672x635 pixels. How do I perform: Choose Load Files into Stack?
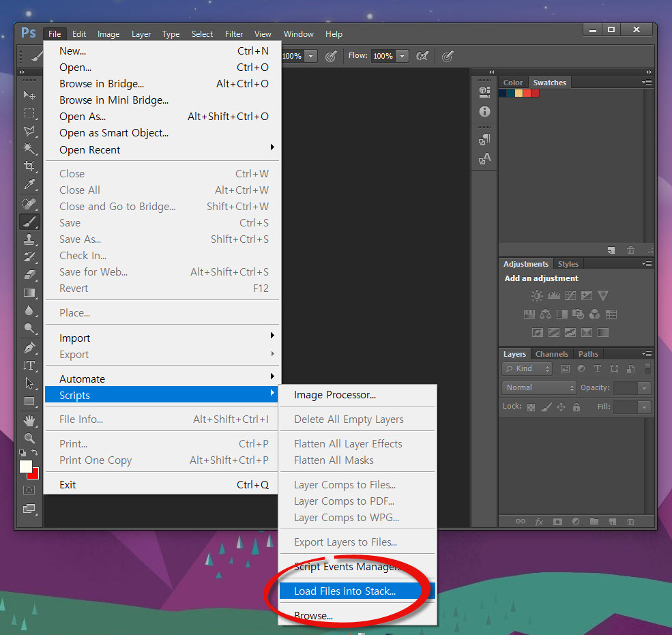pos(357,591)
